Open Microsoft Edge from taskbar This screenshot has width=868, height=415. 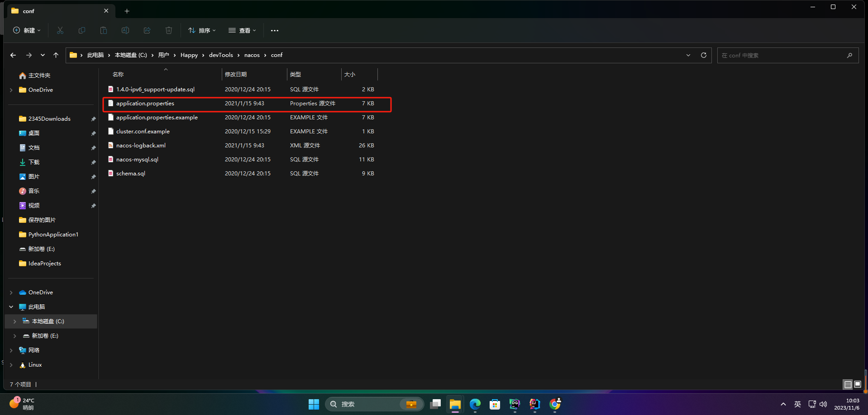pyautogui.click(x=475, y=404)
